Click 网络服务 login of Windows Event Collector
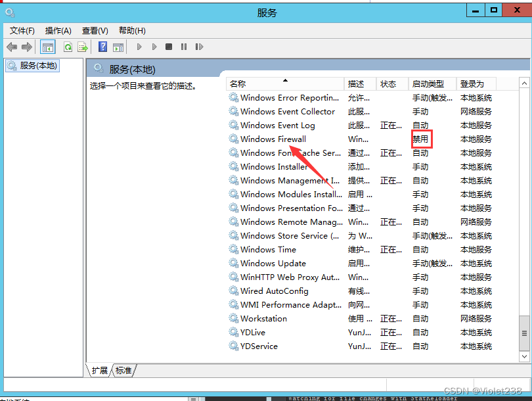The width and height of the screenshot is (532, 401). point(476,111)
